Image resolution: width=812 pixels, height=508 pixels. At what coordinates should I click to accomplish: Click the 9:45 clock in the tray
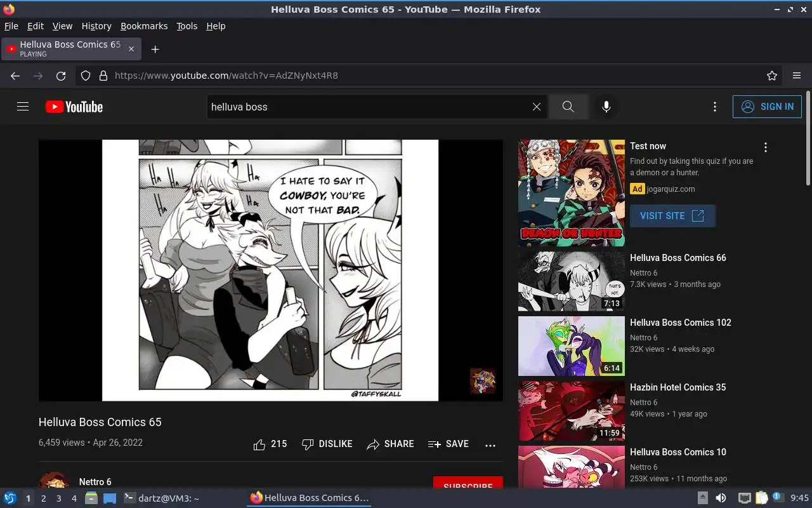800,498
